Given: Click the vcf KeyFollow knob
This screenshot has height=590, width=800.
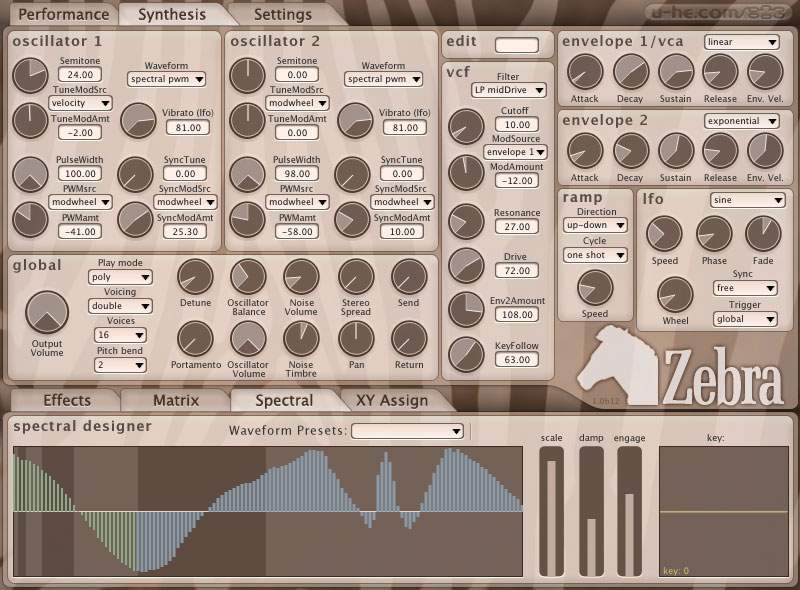Looking at the screenshot, I should pos(466,355).
